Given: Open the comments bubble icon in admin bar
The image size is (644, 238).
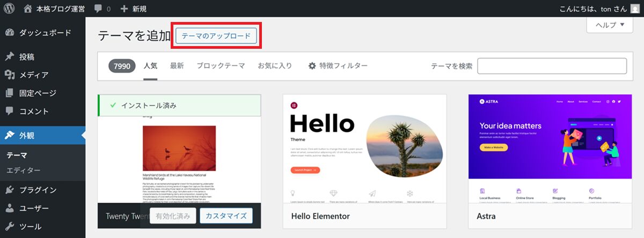Looking at the screenshot, I should pyautogui.click(x=99, y=9).
